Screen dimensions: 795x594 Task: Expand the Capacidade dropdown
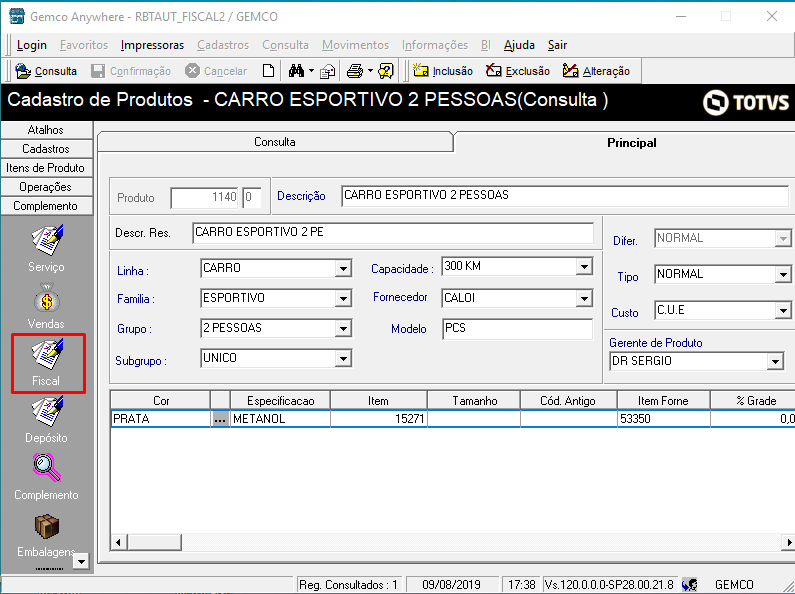click(584, 267)
